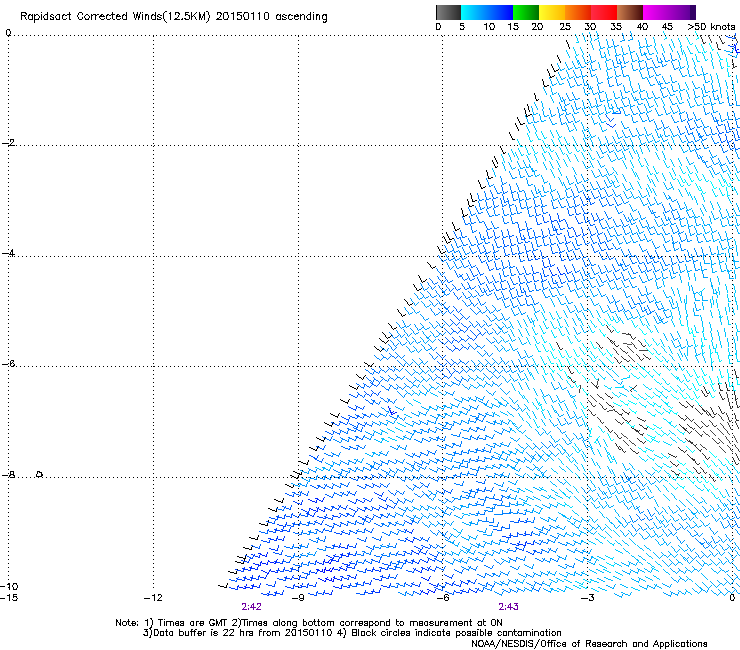Click the "30" label under the color legend
The image size is (740, 650).
click(x=590, y=27)
